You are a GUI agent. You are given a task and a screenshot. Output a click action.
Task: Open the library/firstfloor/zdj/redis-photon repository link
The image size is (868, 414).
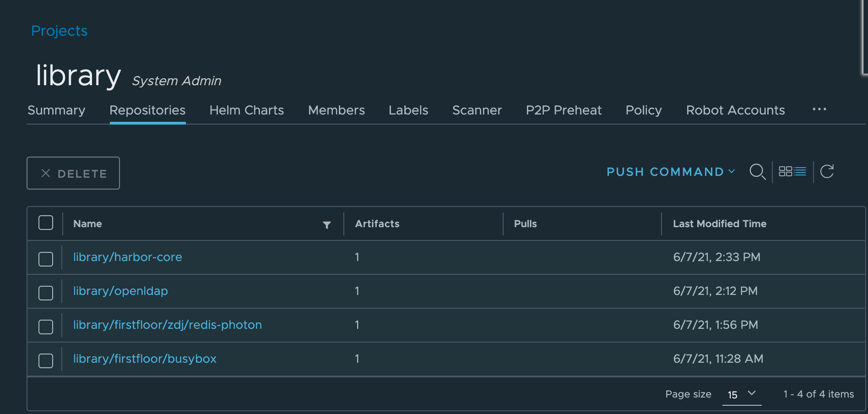[x=168, y=325]
